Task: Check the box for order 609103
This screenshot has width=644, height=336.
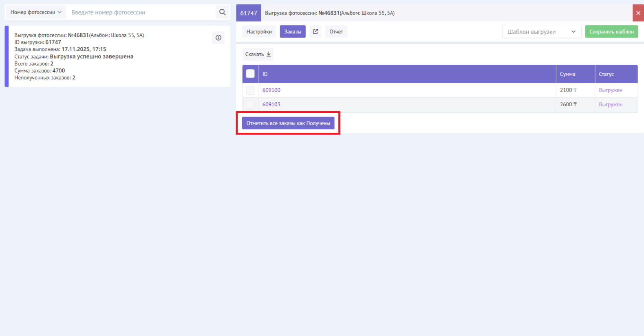Action: pos(250,105)
